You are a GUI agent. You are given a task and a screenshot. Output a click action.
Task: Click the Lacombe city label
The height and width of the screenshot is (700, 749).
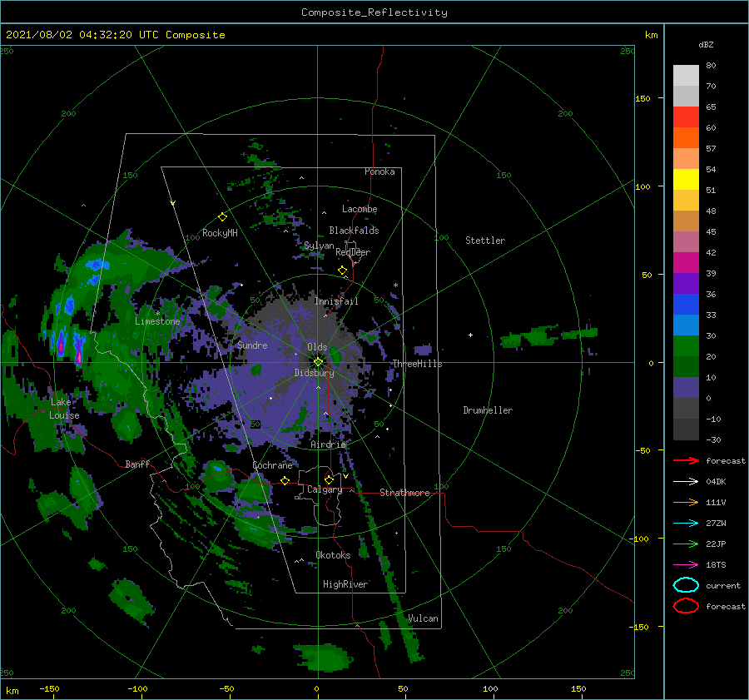[x=360, y=209]
